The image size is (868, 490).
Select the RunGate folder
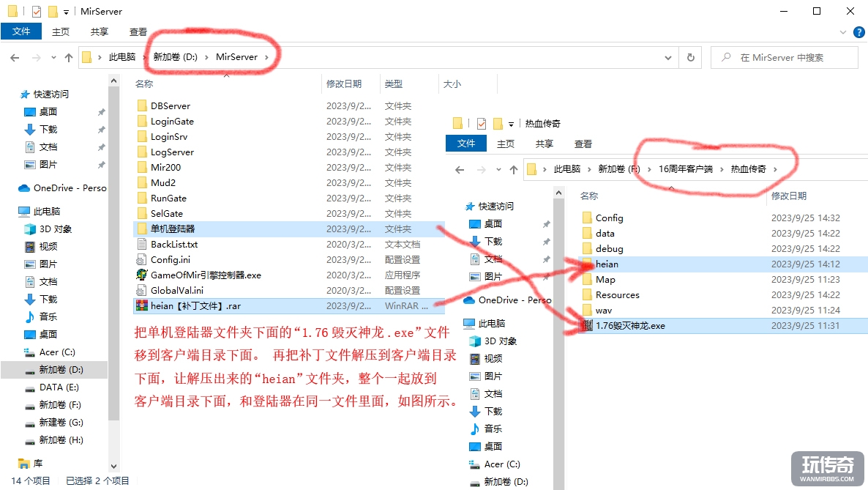click(168, 198)
